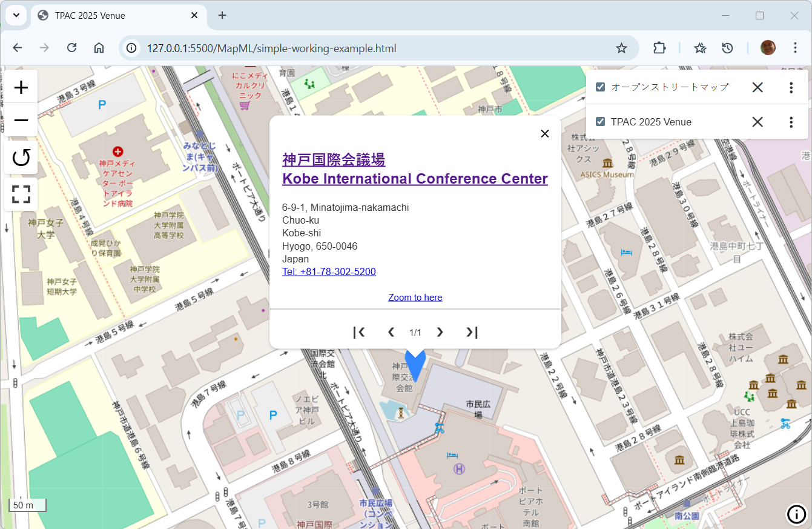Enter fullscreen map view

[21, 194]
